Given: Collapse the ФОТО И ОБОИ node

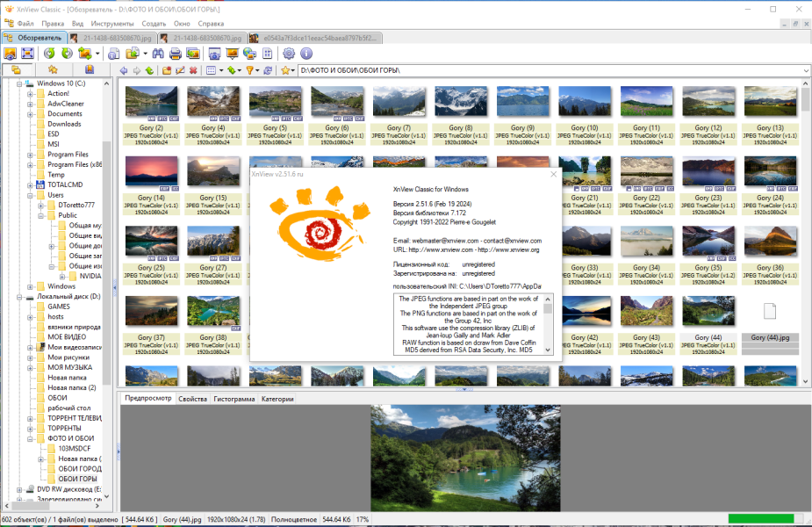Looking at the screenshot, I should (30, 438).
